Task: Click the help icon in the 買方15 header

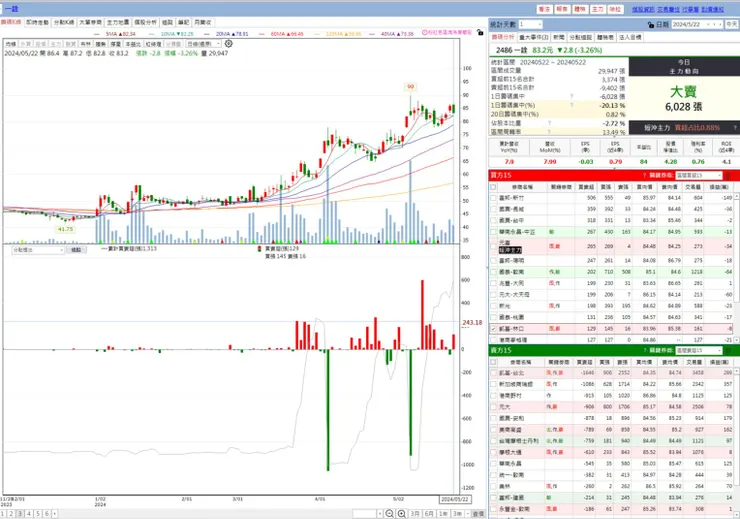Action: pos(645,175)
